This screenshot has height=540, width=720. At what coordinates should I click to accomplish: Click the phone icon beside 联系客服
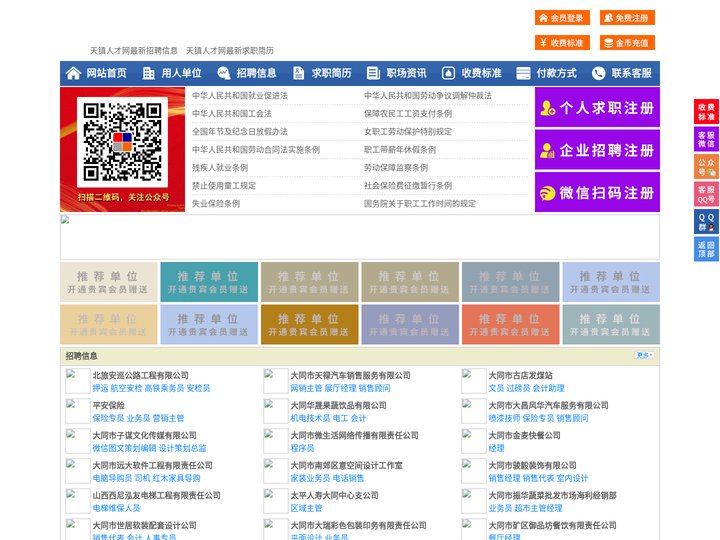[x=598, y=73]
